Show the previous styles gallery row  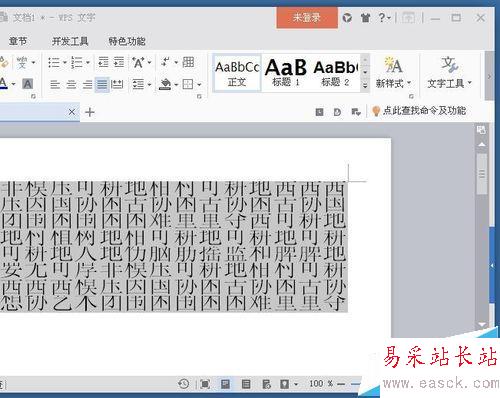(x=365, y=60)
